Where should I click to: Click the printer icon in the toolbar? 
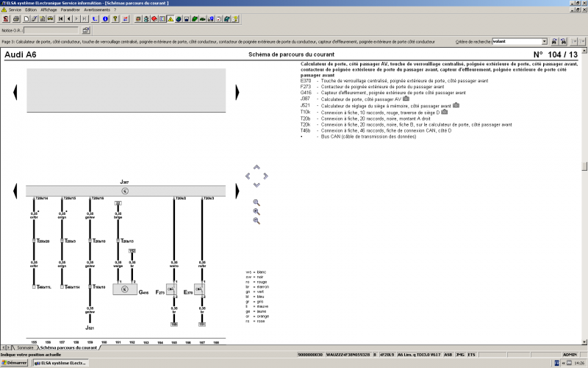16,19
